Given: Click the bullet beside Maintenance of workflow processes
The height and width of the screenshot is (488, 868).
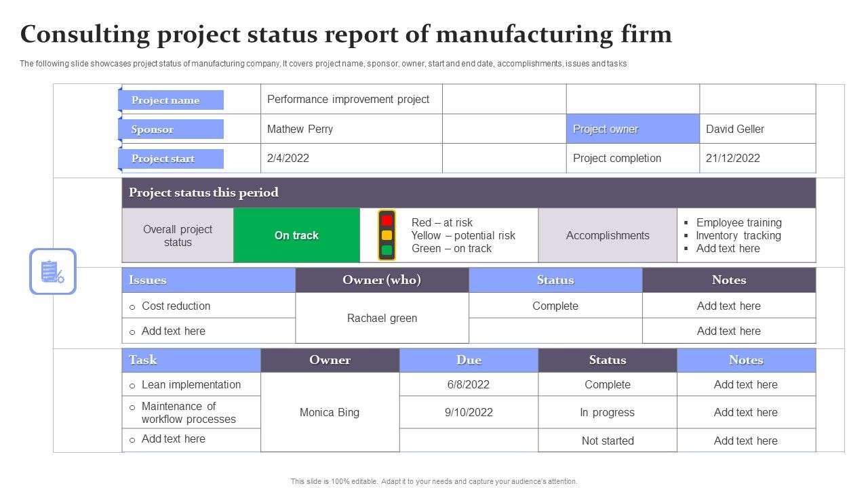Looking at the screenshot, I should tap(133, 407).
